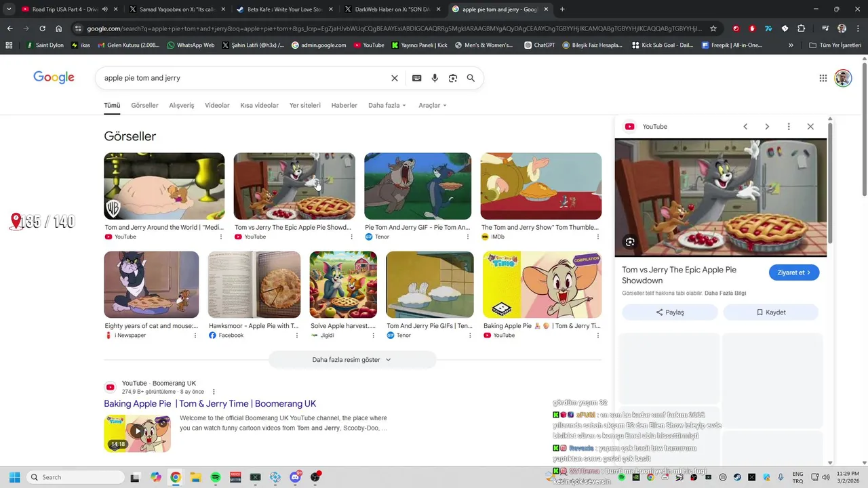The height and width of the screenshot is (488, 868).
Task: Start voice search with the microphone icon
Action: [435, 78]
